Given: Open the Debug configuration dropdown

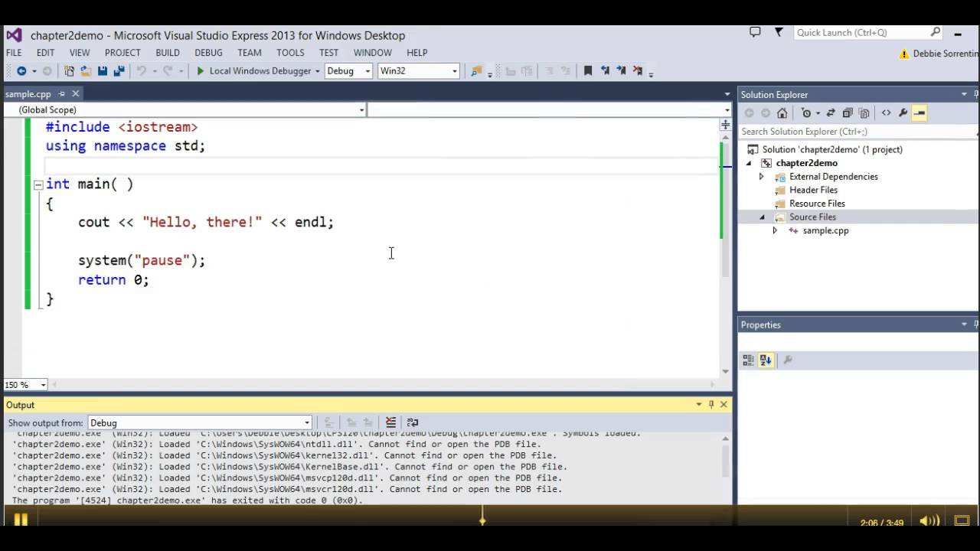Looking at the screenshot, I should point(348,71).
